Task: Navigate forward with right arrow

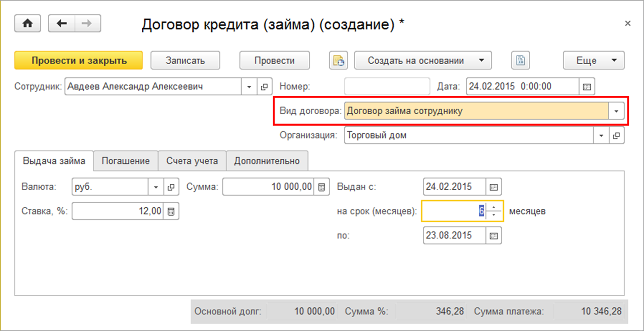Action: click(88, 23)
